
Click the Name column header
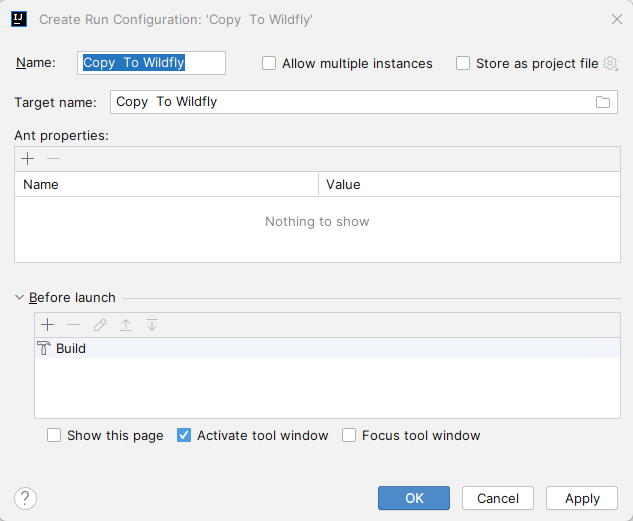(x=166, y=184)
